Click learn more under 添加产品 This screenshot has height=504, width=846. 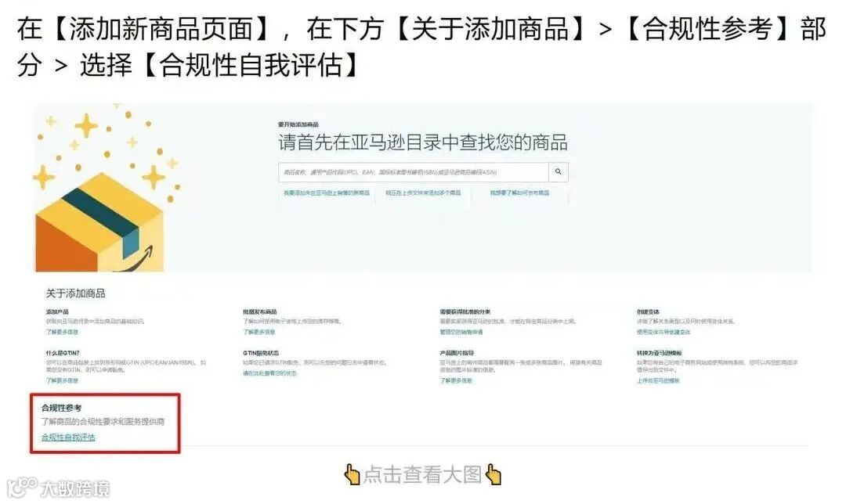(x=62, y=332)
